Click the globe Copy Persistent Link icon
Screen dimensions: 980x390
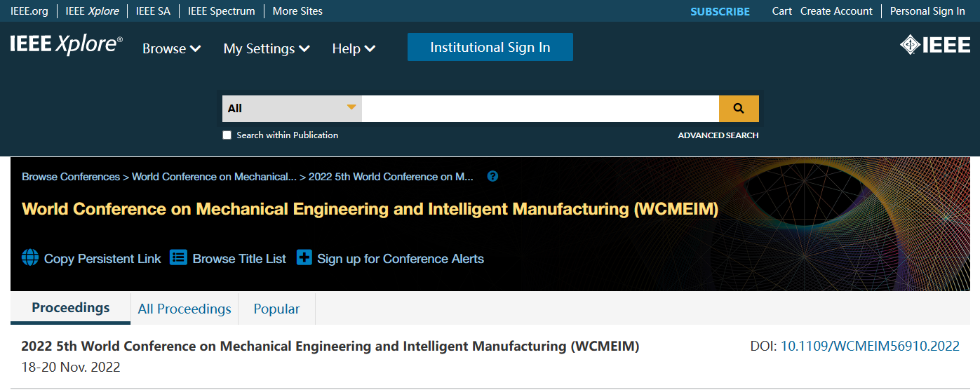(x=30, y=257)
